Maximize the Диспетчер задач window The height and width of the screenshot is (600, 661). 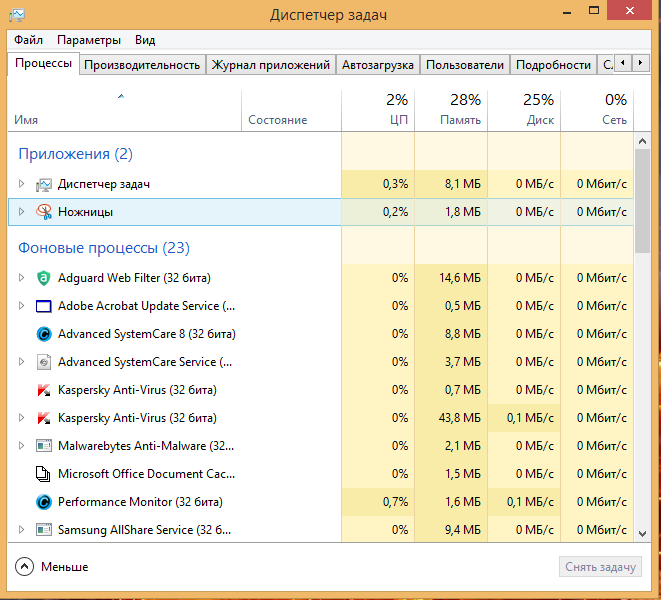pos(594,11)
